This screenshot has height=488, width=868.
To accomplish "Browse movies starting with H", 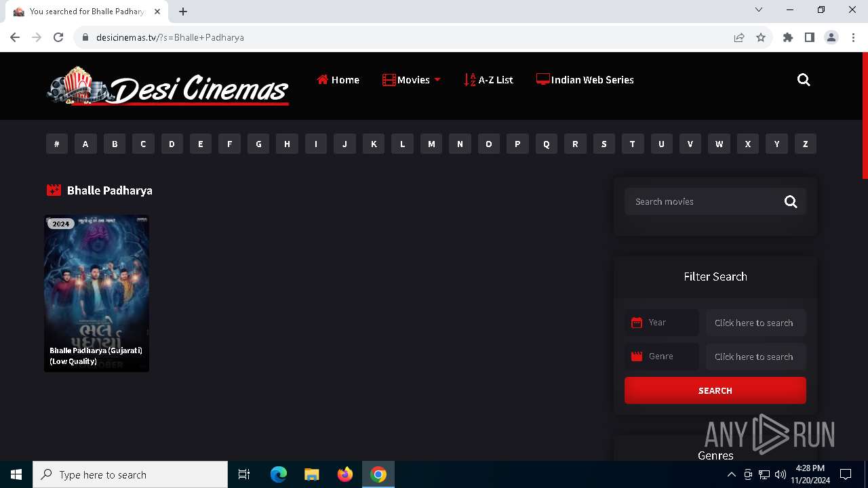I will 288,144.
